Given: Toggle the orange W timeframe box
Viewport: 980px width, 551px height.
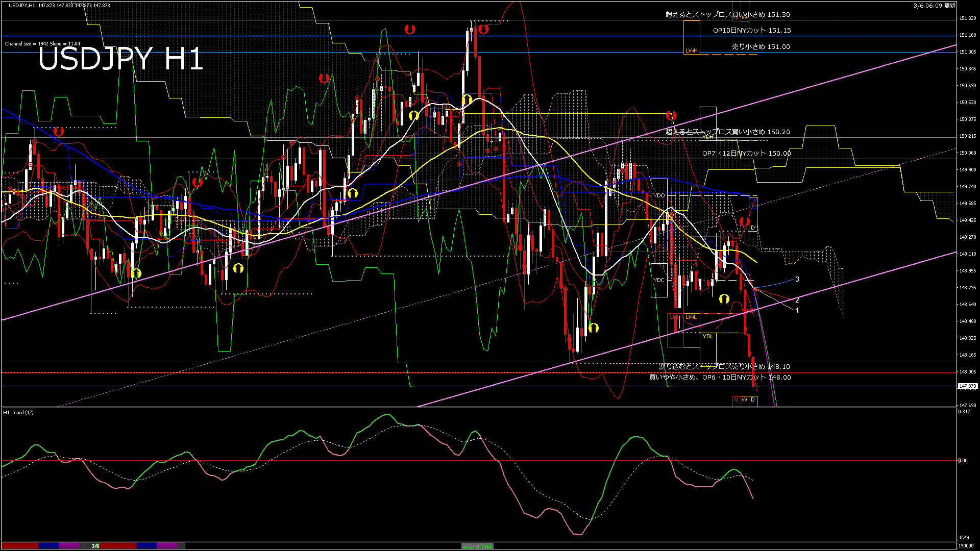Looking at the screenshot, I should pyautogui.click(x=744, y=400).
